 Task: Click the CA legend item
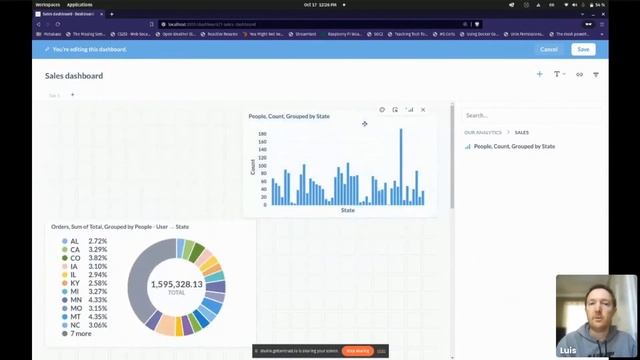coord(84,249)
